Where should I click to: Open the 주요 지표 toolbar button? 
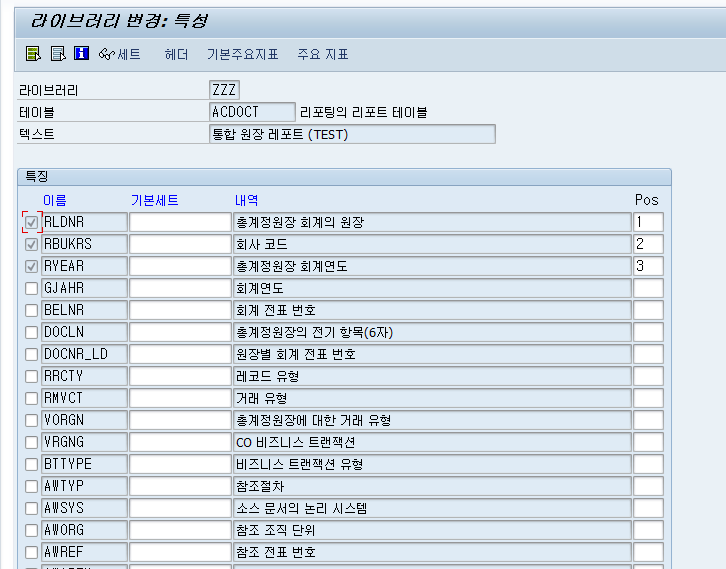[x=323, y=55]
